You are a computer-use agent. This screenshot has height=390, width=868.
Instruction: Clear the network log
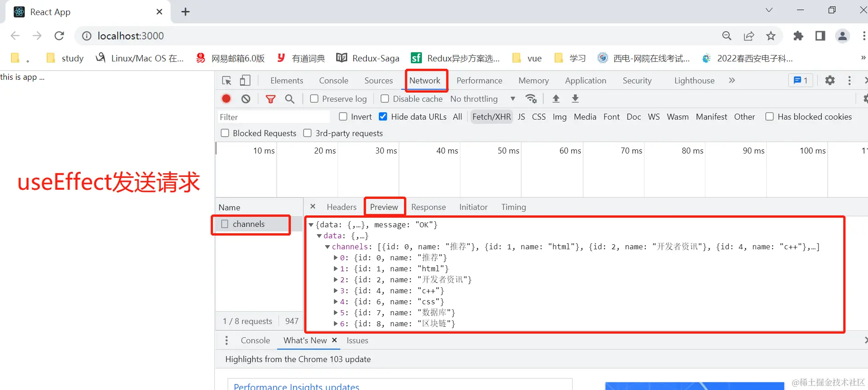(x=246, y=99)
